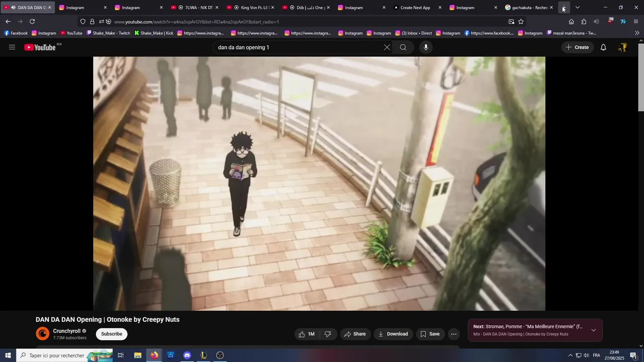The height and width of the screenshot is (362, 644).
Task: Open the Create button
Action: click(577, 47)
